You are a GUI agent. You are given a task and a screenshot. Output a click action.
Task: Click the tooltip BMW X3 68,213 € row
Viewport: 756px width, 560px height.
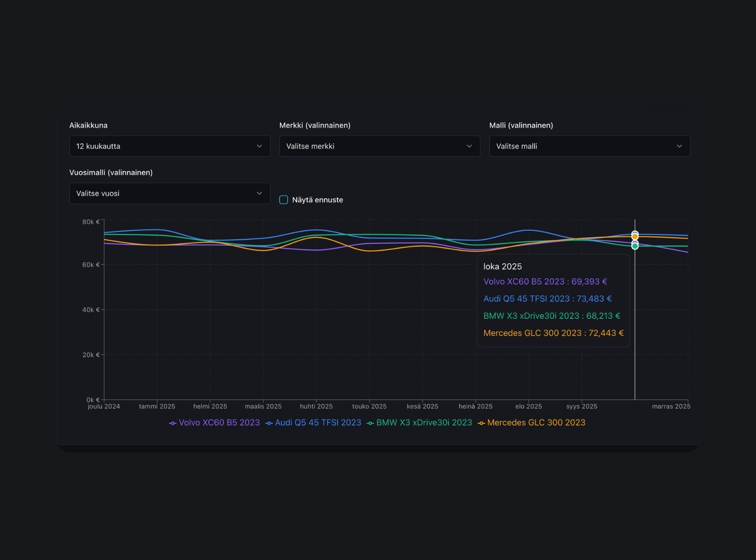pos(552,316)
